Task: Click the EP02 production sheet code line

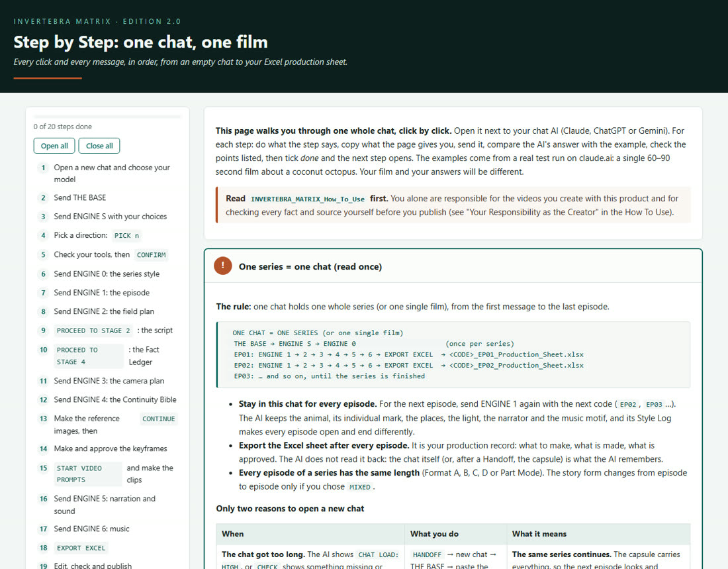Action: [x=408, y=366]
